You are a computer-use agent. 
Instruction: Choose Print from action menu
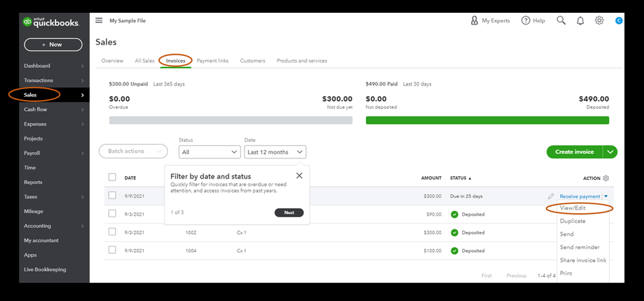[x=566, y=273]
